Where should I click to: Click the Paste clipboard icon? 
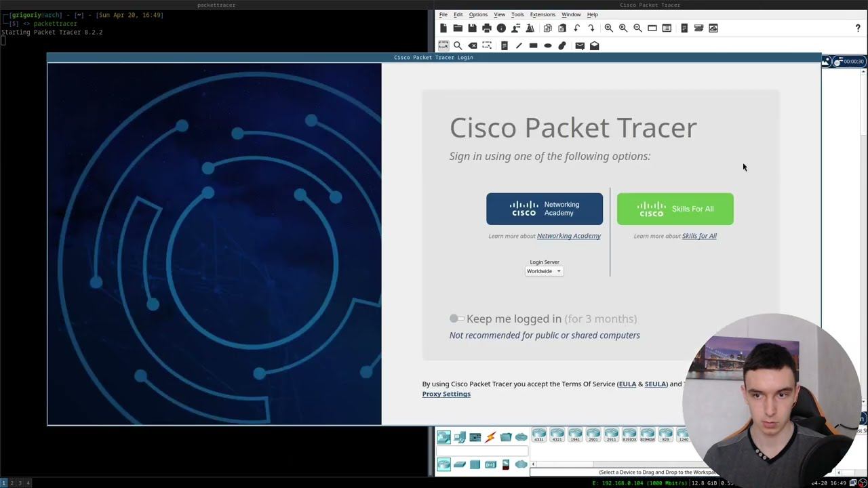(x=562, y=28)
